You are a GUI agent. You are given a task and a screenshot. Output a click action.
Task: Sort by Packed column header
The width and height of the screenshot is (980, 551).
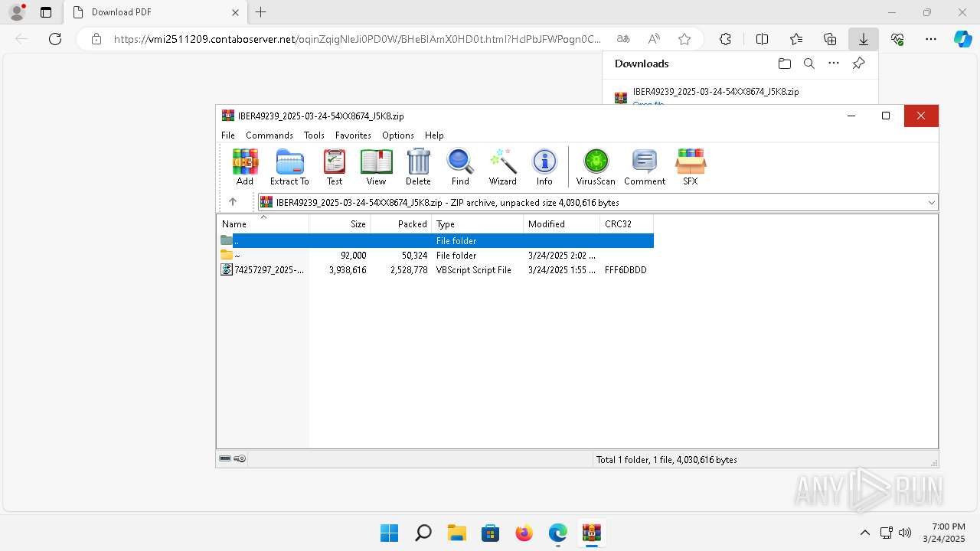401,224
